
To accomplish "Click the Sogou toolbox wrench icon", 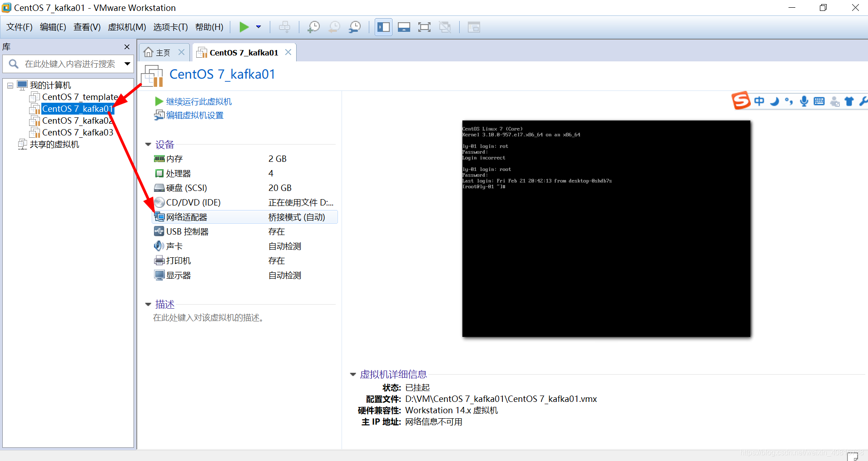I will [x=863, y=101].
